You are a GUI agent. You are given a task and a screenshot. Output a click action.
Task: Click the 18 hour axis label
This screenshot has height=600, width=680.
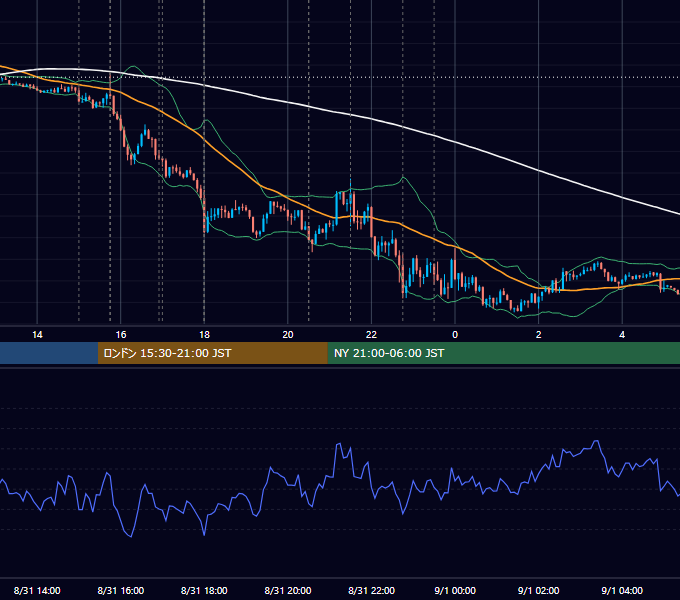click(x=204, y=335)
